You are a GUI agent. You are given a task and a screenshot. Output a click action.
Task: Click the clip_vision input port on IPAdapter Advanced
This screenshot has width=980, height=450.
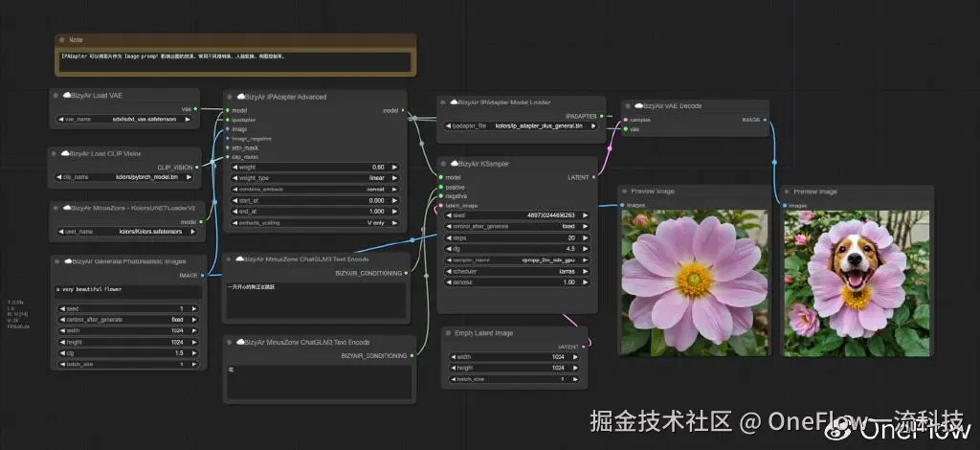[228, 157]
